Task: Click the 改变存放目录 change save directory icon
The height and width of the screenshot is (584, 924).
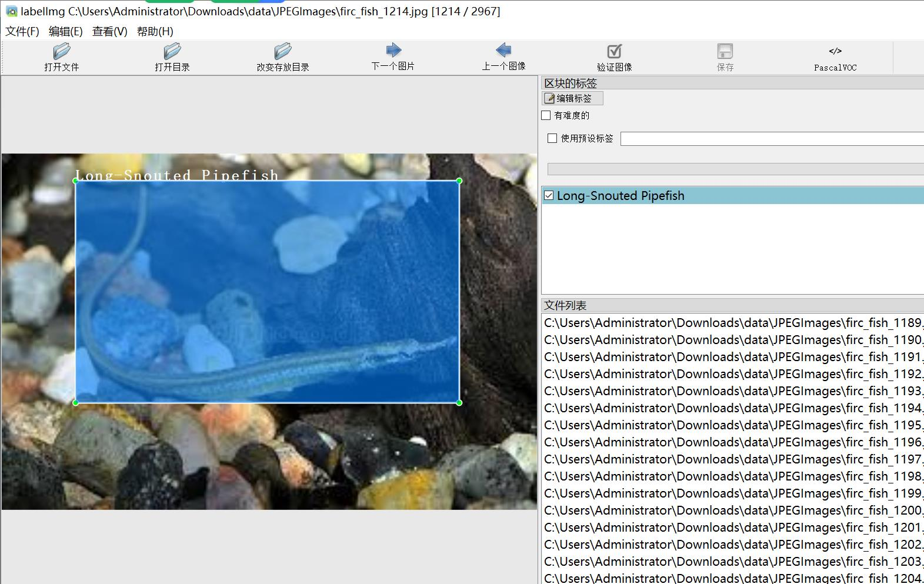Action: coord(282,51)
